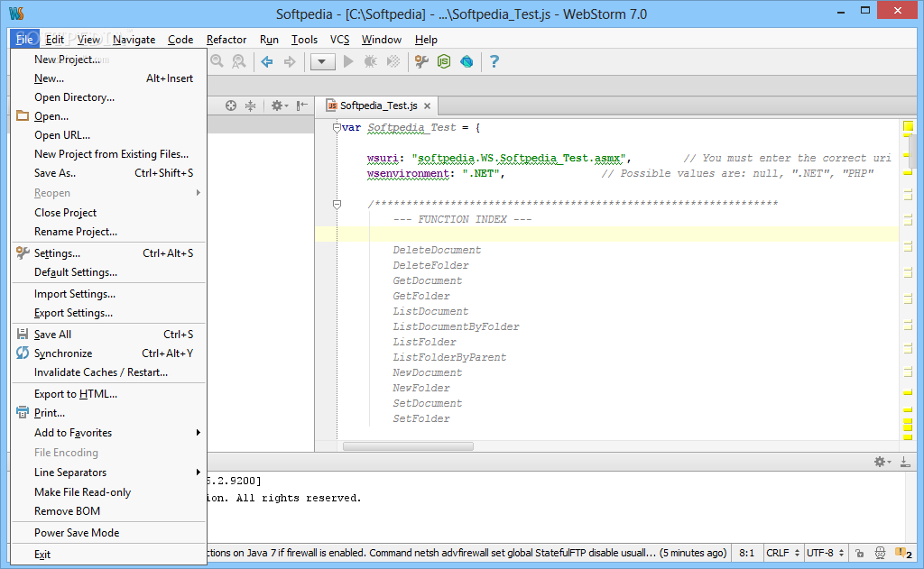Collapse the FUNCTION INDEX comment block
924x569 pixels.
coord(337,205)
